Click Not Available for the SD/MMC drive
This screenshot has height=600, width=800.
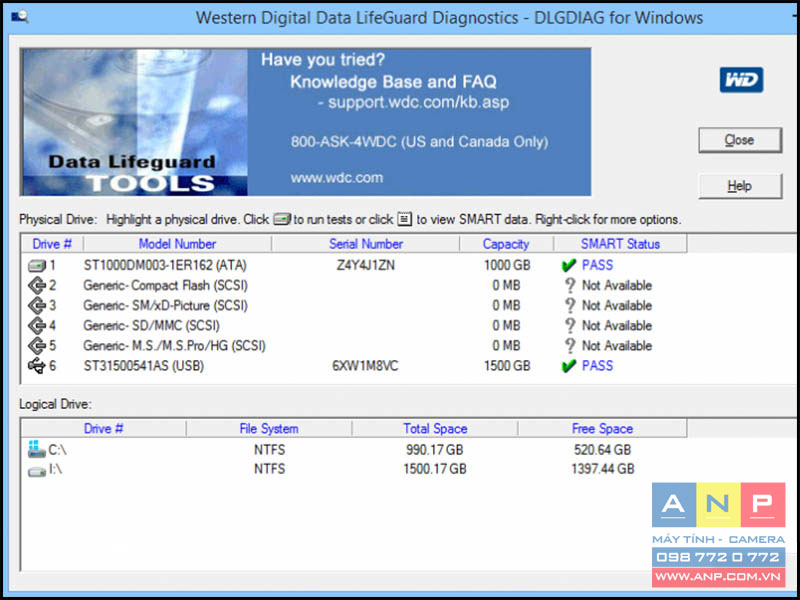pyautogui.click(x=617, y=326)
